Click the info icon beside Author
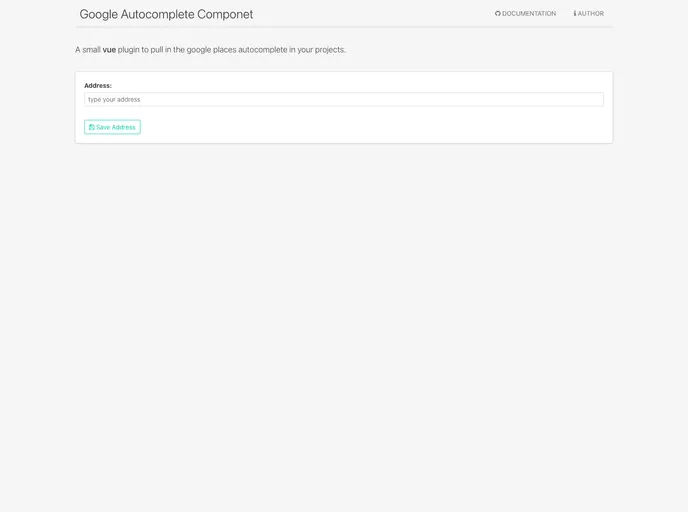The height and width of the screenshot is (512, 688). (575, 14)
